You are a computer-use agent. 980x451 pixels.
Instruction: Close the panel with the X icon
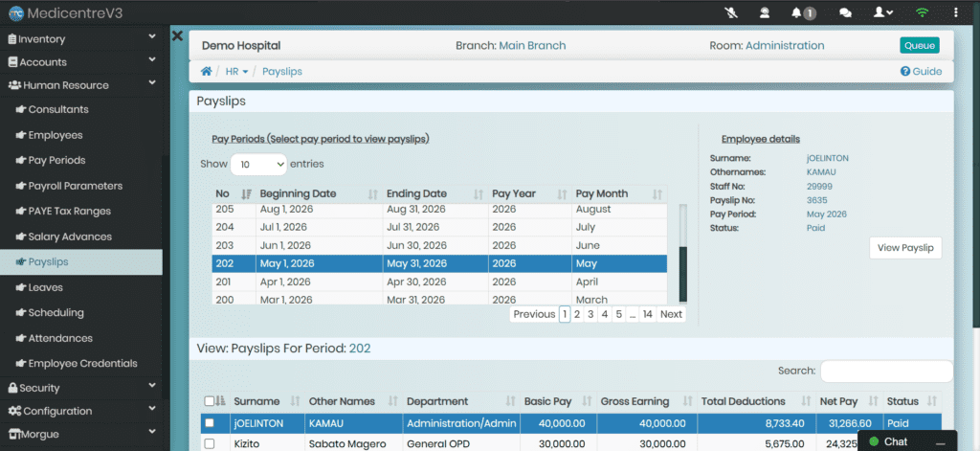(177, 35)
